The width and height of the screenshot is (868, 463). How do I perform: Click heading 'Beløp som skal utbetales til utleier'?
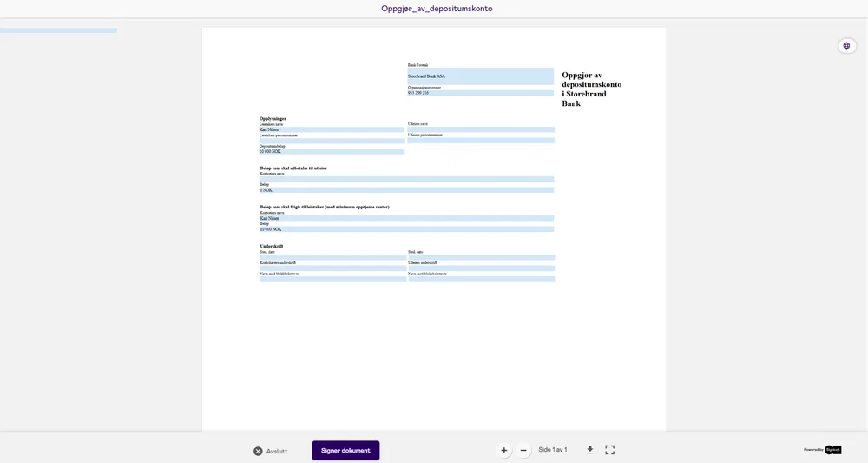(293, 169)
